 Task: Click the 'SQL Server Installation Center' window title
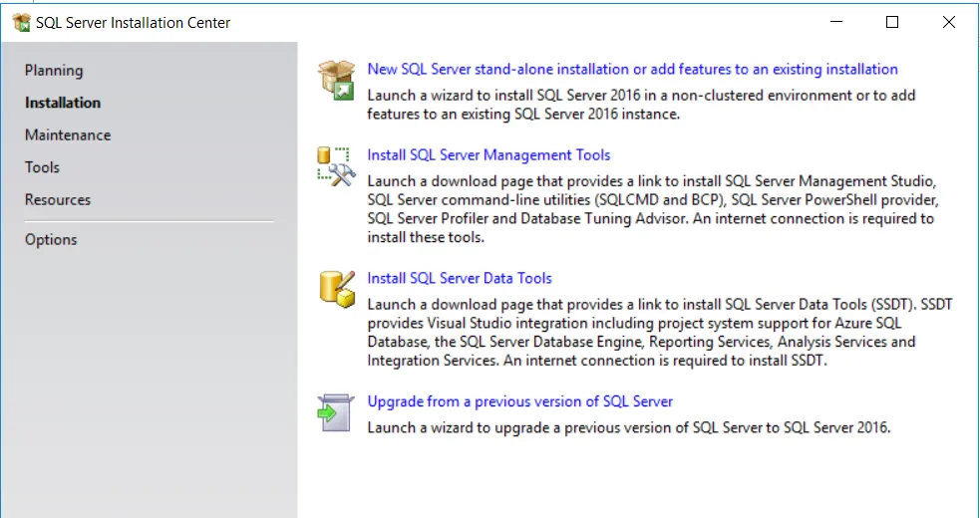pyautogui.click(x=134, y=23)
